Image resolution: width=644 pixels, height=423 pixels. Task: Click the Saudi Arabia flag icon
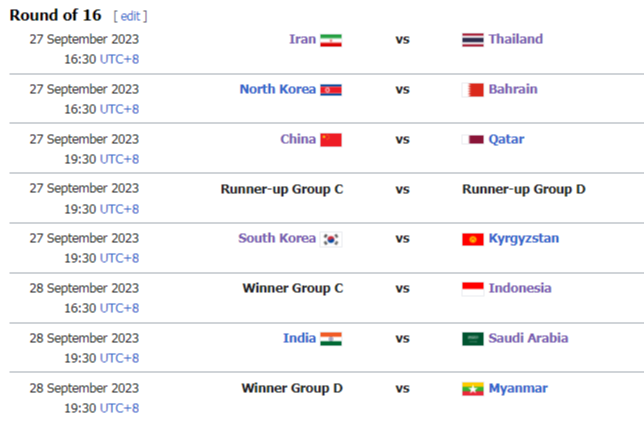tap(473, 339)
